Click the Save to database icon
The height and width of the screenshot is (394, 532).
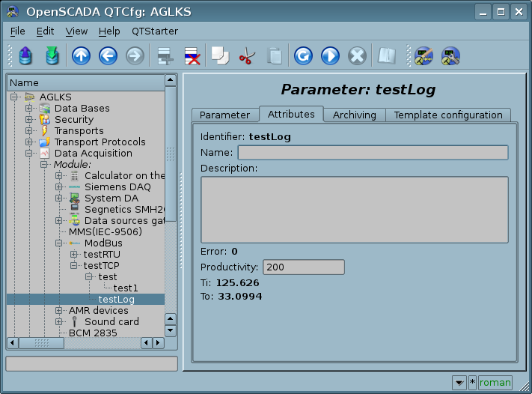pos(52,56)
